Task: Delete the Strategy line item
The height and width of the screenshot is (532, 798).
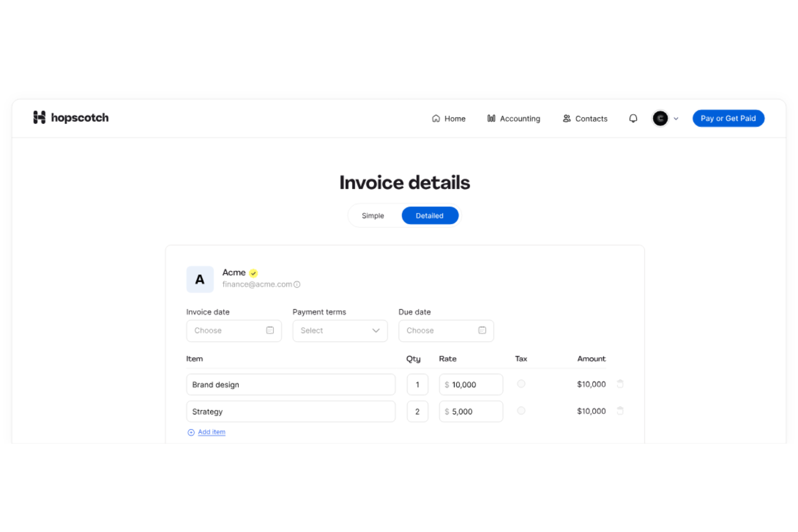Action: [620, 411]
